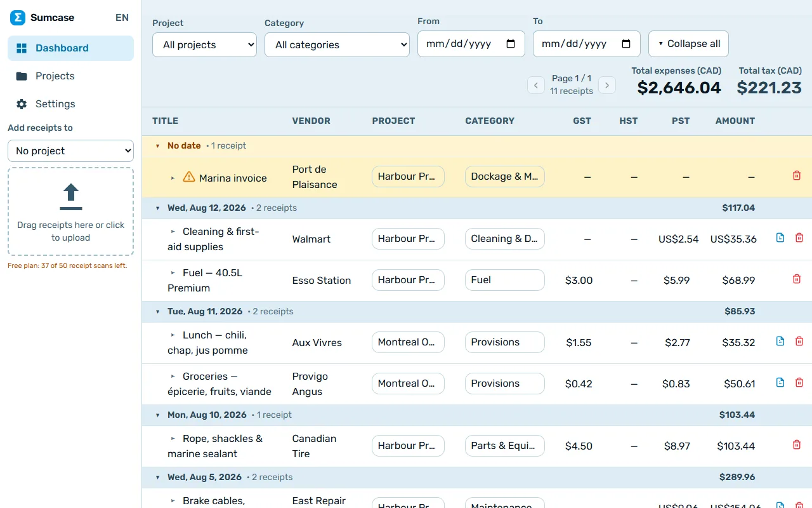This screenshot has height=508, width=812.
Task: Go to the next page of receipts
Action: (607, 85)
